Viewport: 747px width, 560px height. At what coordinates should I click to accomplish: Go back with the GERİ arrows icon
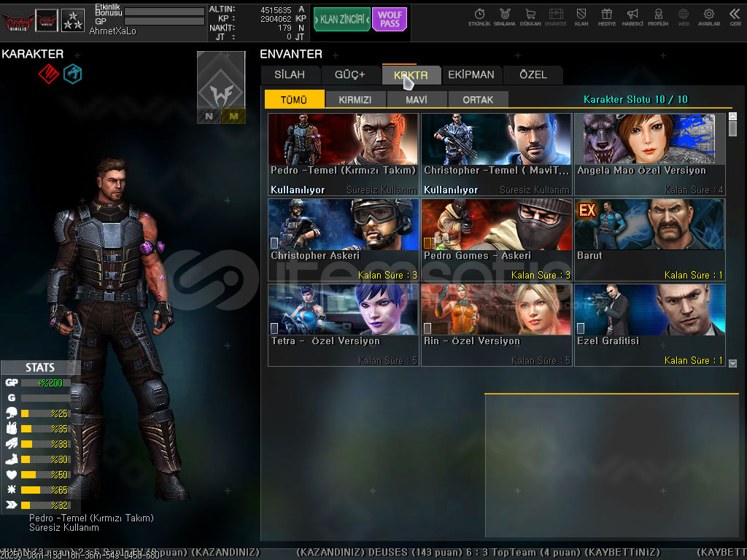pos(735,17)
